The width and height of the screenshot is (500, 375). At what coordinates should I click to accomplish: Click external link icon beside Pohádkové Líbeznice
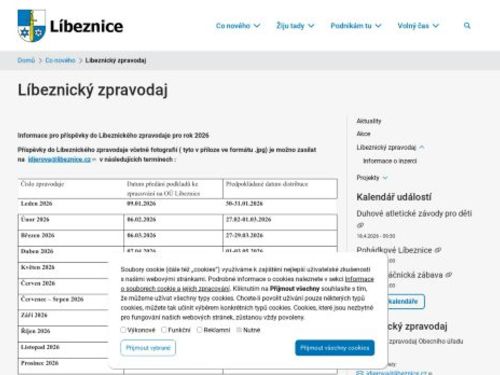coord(438,250)
